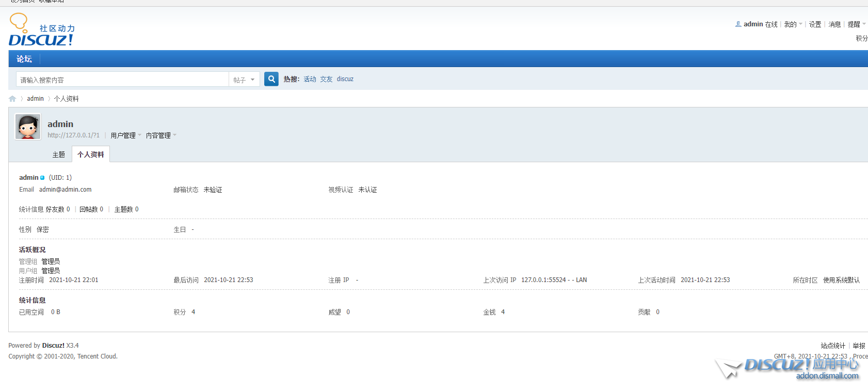Screen dimensions: 868x389
Task: Open 论坛 in the navigation bar
Action: (x=24, y=59)
